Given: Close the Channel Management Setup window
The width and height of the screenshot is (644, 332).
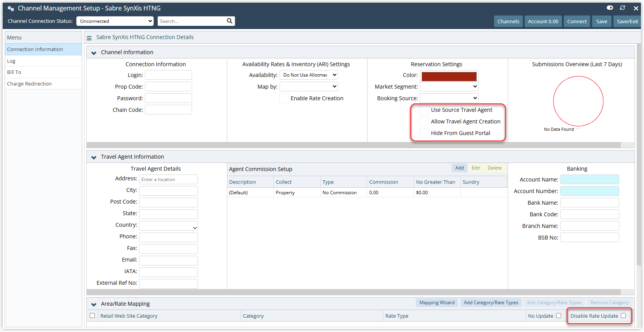Looking at the screenshot, I should (x=636, y=8).
